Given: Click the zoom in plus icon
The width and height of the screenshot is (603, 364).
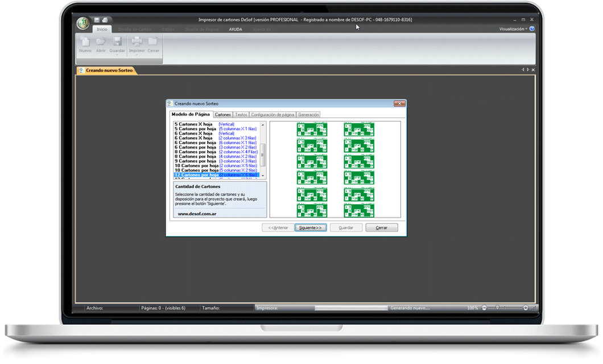Looking at the screenshot, I should coord(526,308).
